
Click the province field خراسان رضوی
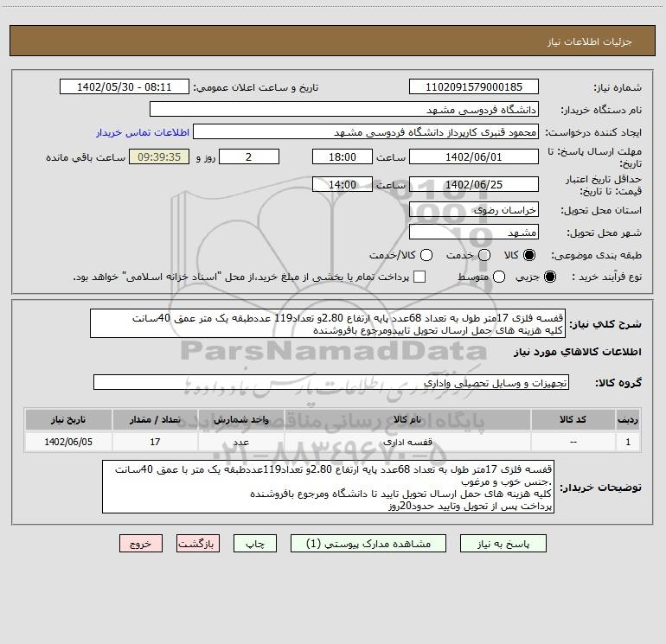[474, 209]
